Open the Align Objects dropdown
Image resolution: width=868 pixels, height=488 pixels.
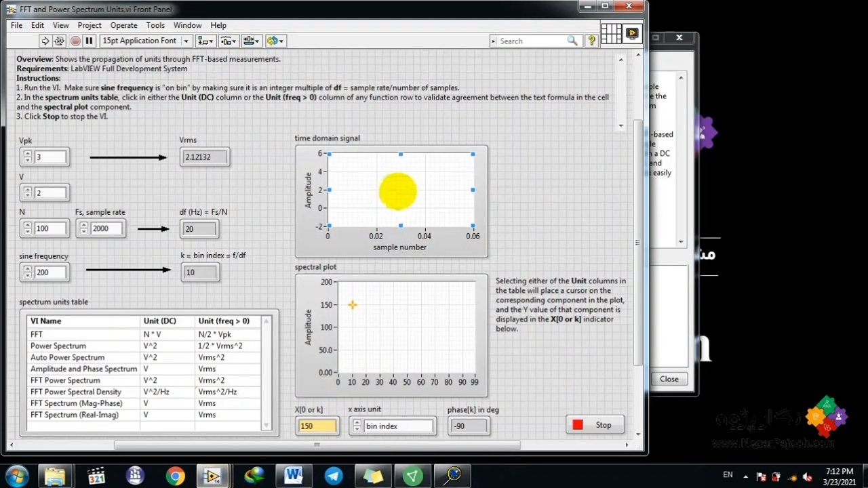(x=205, y=41)
